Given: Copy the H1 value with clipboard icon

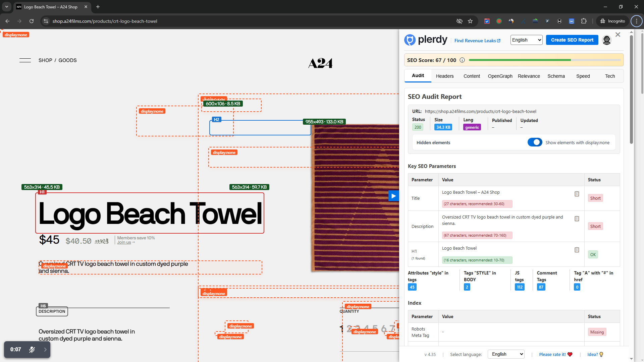Looking at the screenshot, I should (577, 250).
